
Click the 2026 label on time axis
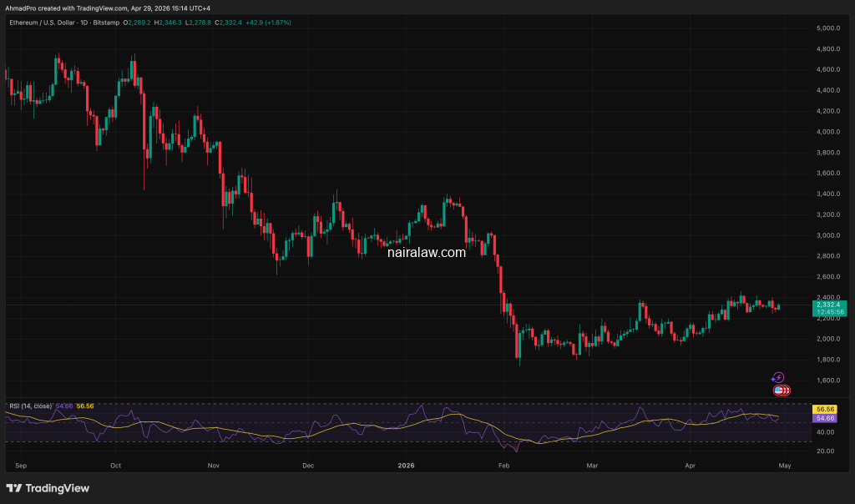[406, 464]
